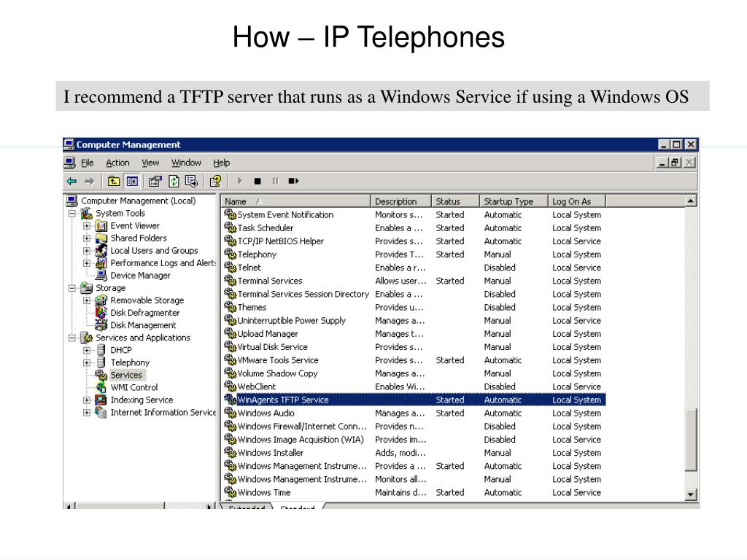
Task: Click the Computer Management menu bar icon
Action: [69, 163]
